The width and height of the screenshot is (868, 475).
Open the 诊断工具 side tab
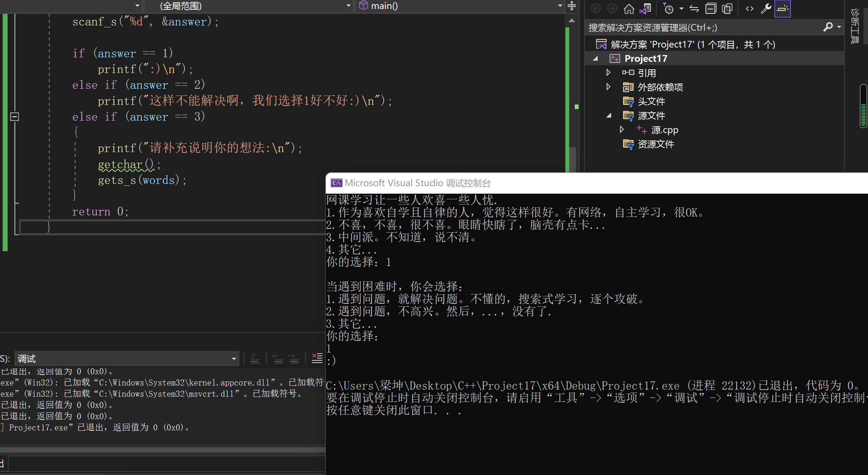[x=855, y=26]
